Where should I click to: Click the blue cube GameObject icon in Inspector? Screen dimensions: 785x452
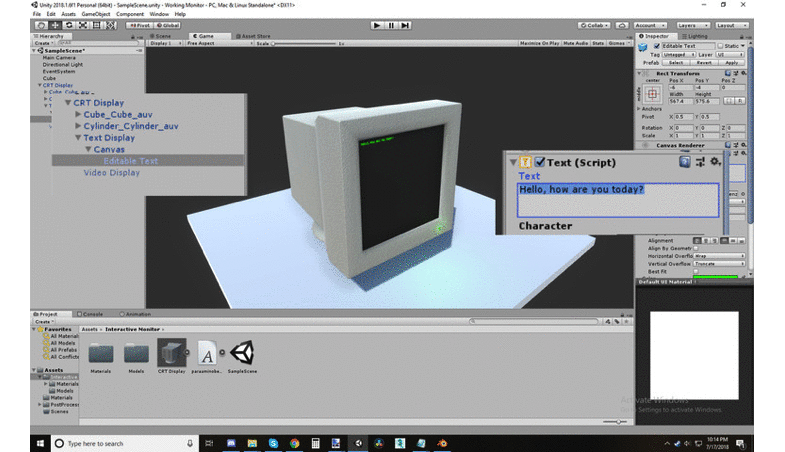coord(643,48)
